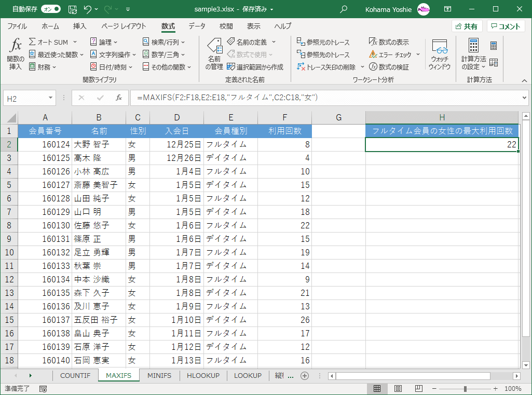
Task: Switch to Page Layout view in status bar
Action: 398,389
